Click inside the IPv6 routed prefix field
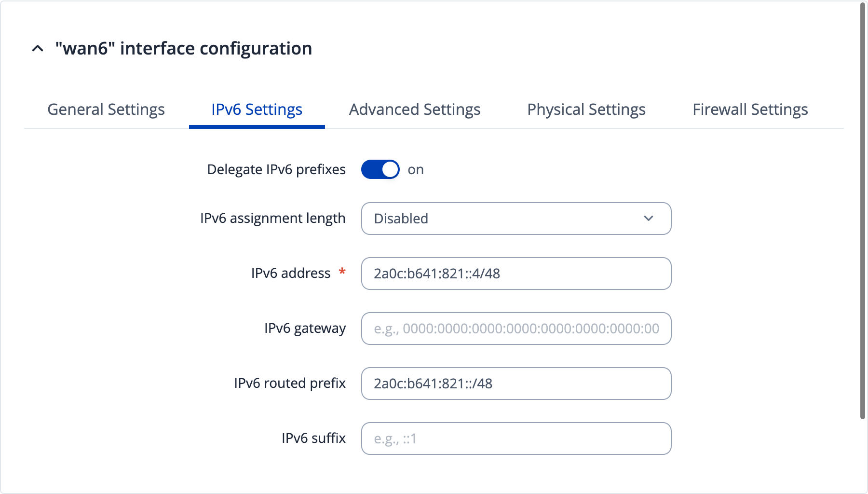Viewport: 868px width, 494px height. [x=516, y=384]
